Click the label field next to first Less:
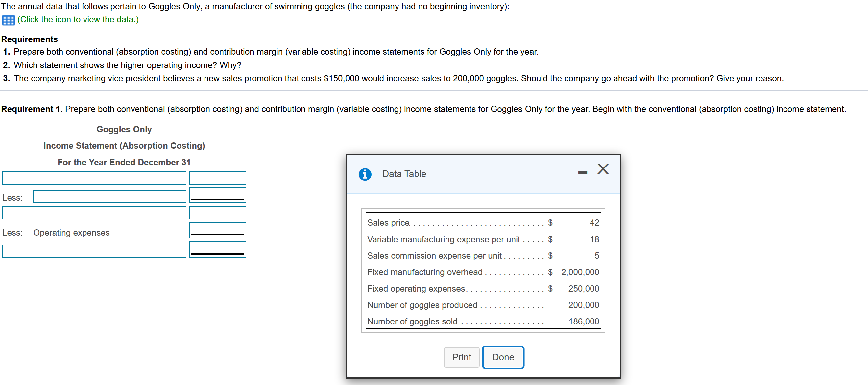 (109, 196)
